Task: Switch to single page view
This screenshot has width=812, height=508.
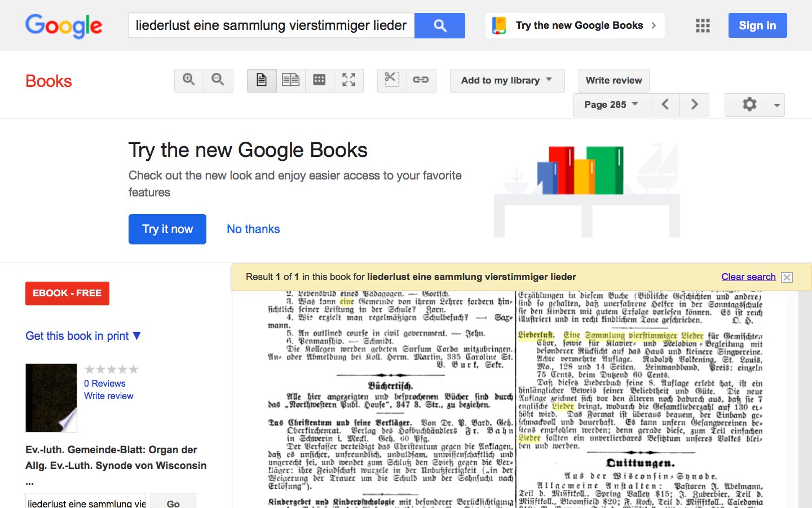Action: [x=262, y=80]
